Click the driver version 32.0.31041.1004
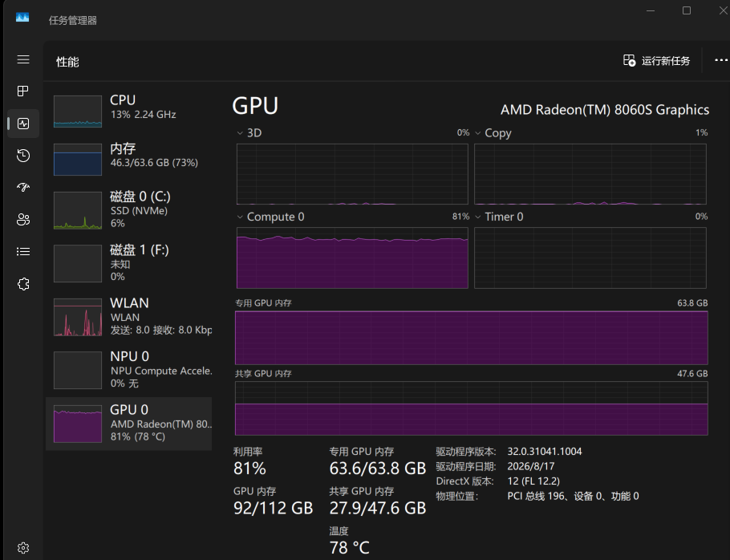 tap(544, 452)
